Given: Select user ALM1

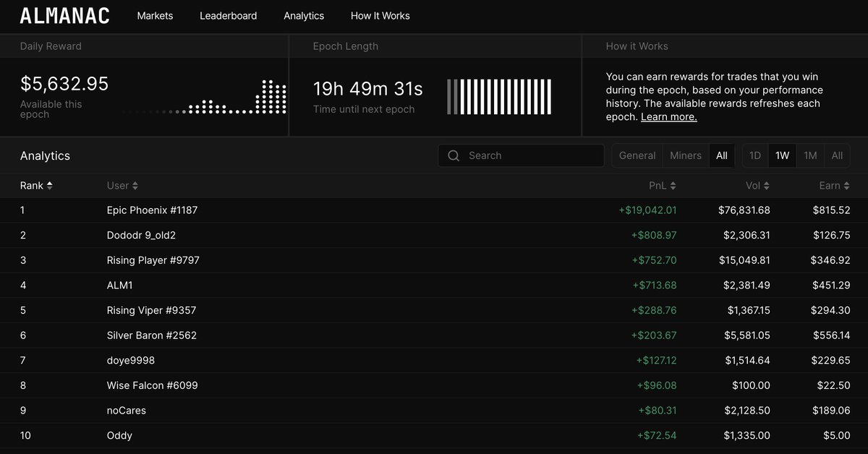Looking at the screenshot, I should 119,285.
